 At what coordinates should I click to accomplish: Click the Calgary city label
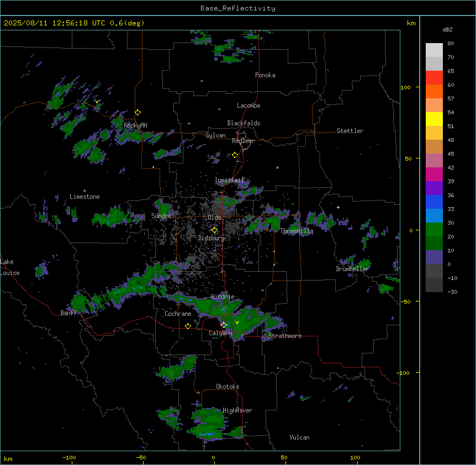pyautogui.click(x=220, y=333)
